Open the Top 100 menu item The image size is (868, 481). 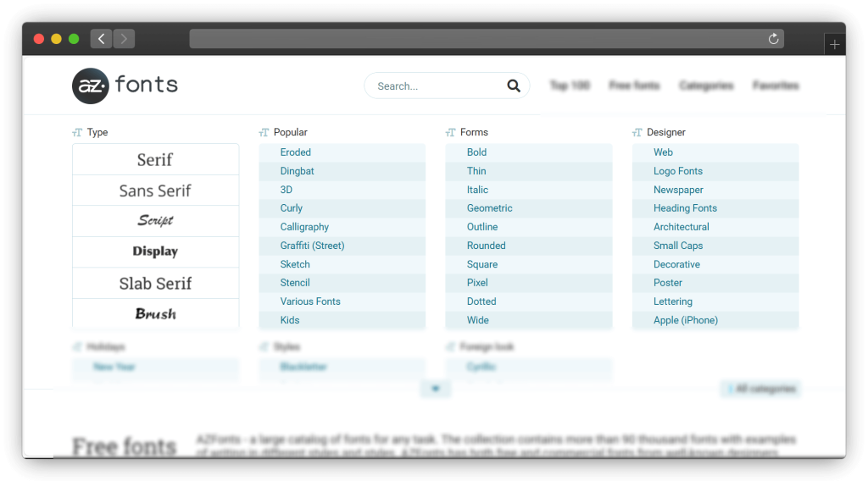pos(570,86)
